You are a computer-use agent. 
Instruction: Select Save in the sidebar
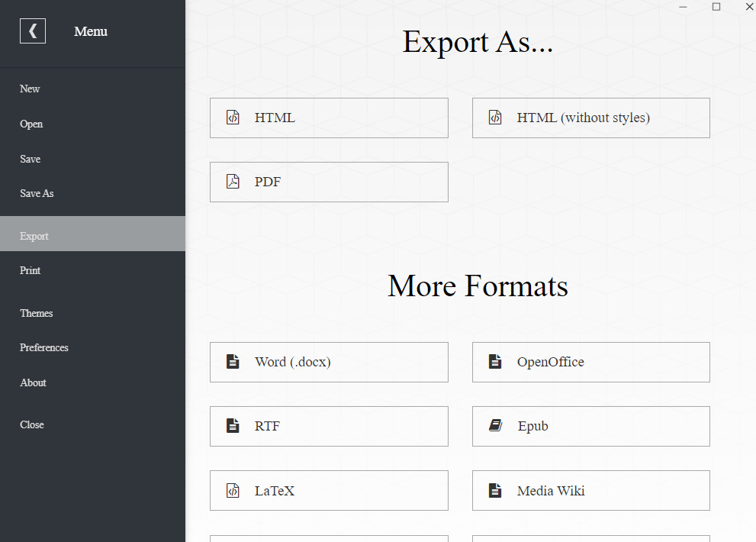pos(92,159)
